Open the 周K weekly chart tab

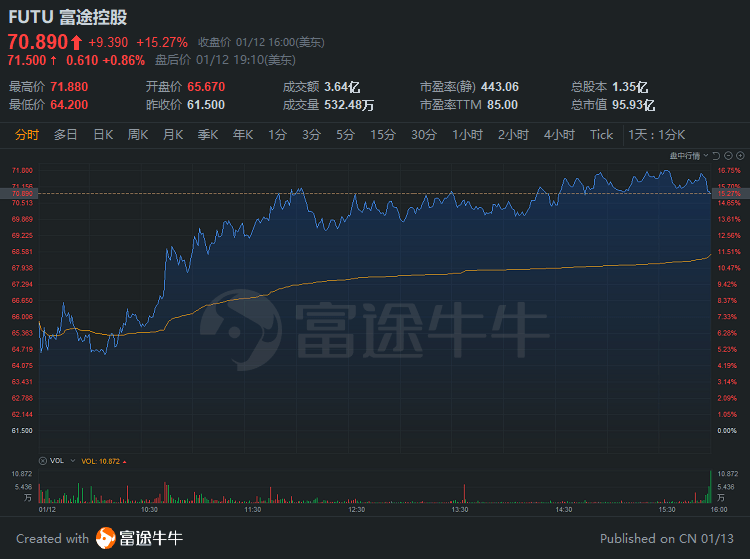point(138,135)
